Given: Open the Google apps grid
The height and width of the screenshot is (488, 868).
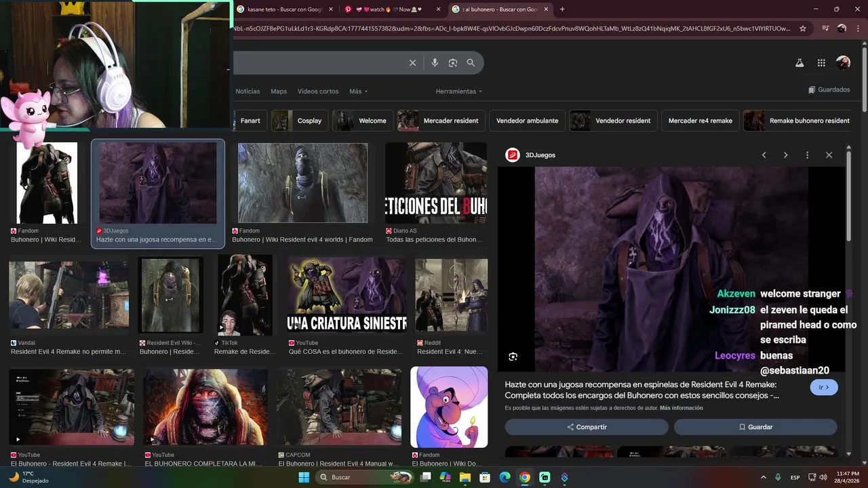Looking at the screenshot, I should click(821, 63).
